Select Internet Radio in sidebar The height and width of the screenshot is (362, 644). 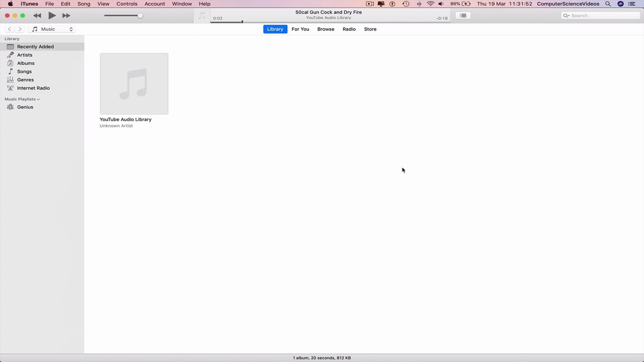coord(42,88)
